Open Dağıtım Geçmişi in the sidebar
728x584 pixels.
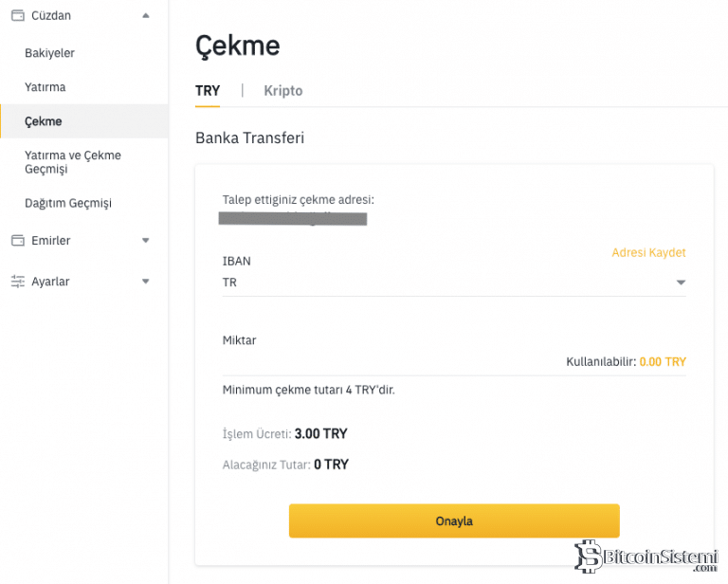click(x=68, y=203)
